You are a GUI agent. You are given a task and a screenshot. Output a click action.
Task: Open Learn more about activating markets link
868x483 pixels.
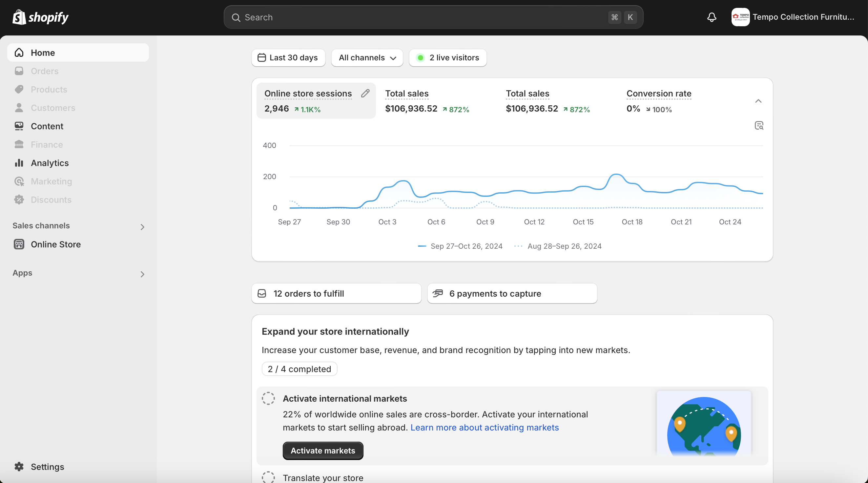(484, 428)
